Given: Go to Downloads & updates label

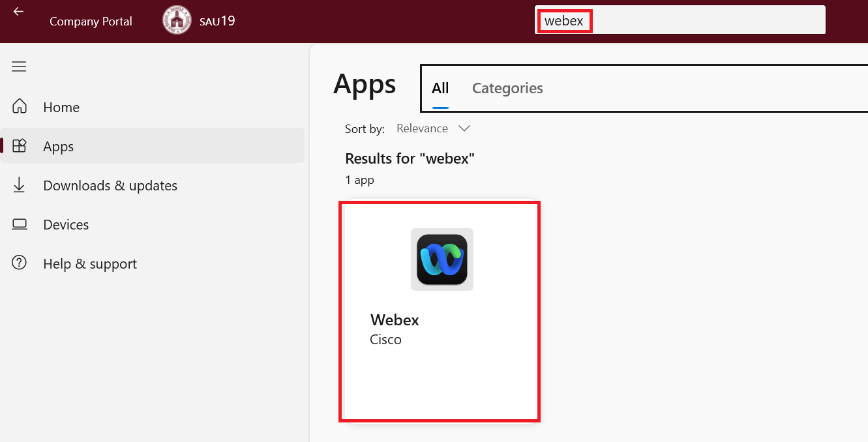Looking at the screenshot, I should (x=110, y=186).
